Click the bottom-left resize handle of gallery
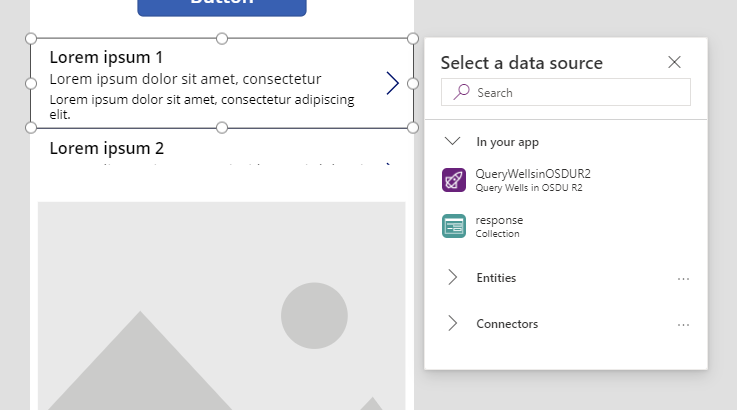737x410 pixels. tap(31, 128)
